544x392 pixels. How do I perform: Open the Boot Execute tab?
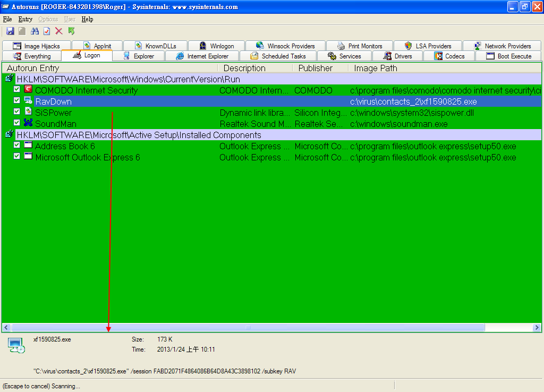[x=508, y=56]
